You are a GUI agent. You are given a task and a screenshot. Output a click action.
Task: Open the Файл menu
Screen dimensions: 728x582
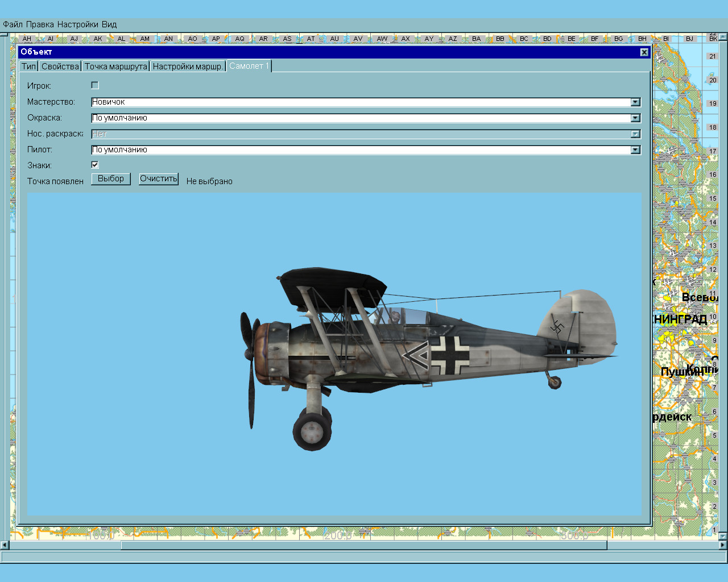13,24
